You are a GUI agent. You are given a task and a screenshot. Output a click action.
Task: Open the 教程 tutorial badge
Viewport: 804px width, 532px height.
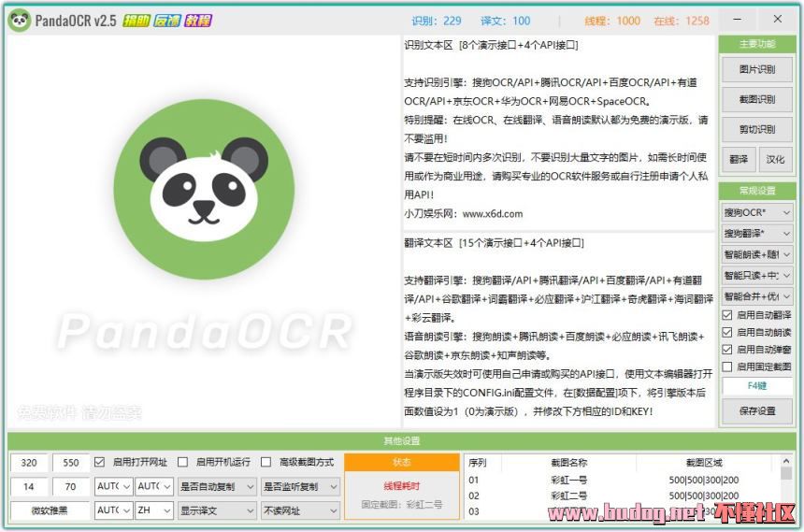click(x=198, y=21)
